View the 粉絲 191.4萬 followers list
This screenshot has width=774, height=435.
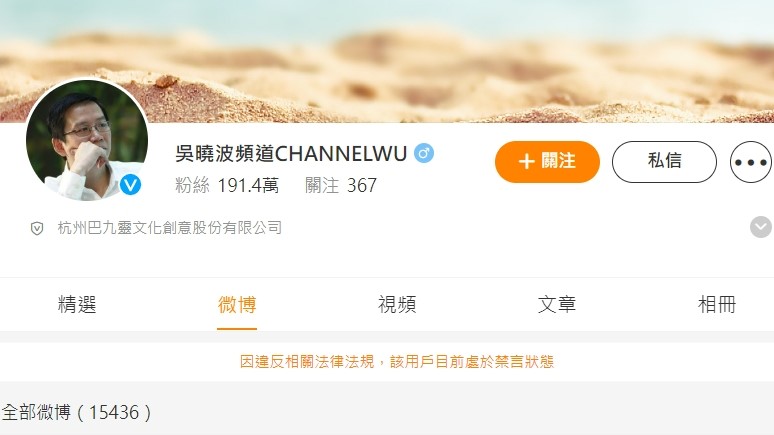(x=227, y=186)
